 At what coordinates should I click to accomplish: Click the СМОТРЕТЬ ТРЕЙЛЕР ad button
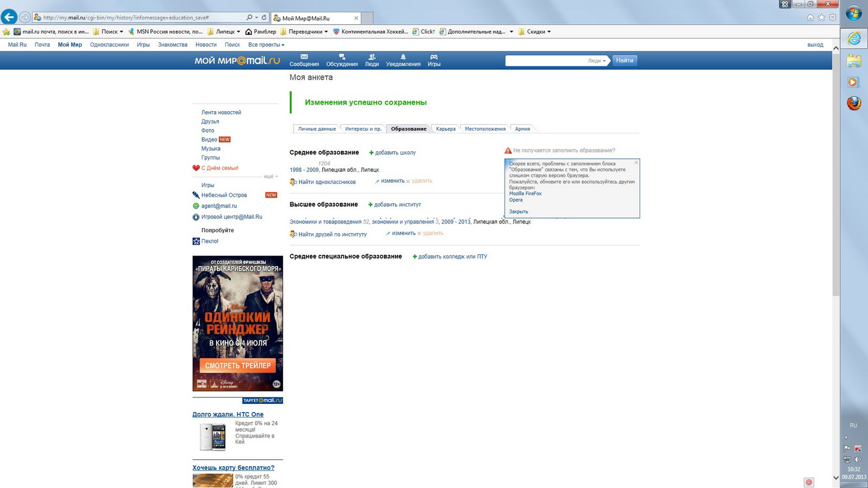(238, 365)
